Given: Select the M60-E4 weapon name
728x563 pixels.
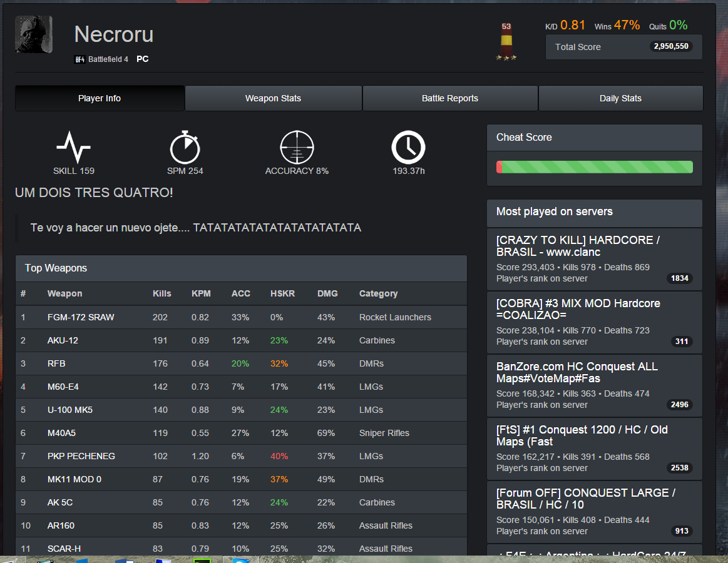Looking at the screenshot, I should click(x=63, y=387).
